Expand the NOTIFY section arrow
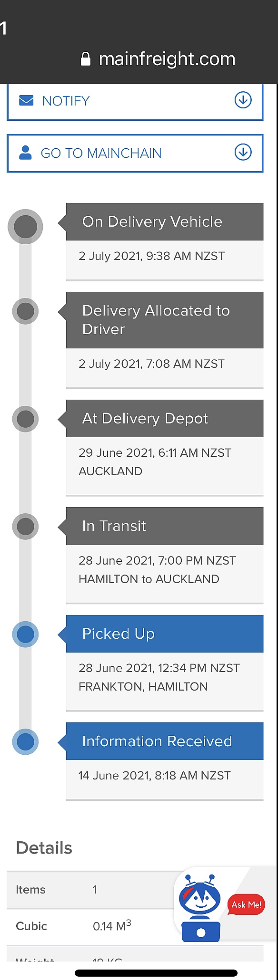The height and width of the screenshot is (980, 278). (243, 100)
